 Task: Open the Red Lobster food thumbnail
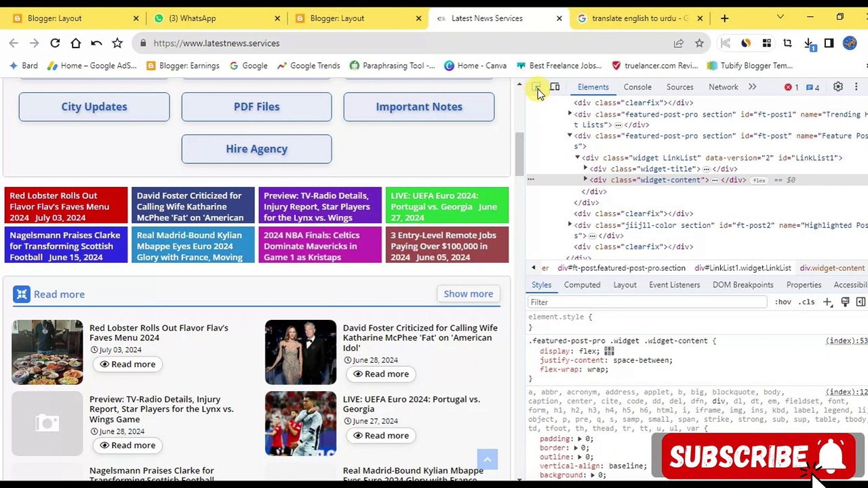click(47, 352)
